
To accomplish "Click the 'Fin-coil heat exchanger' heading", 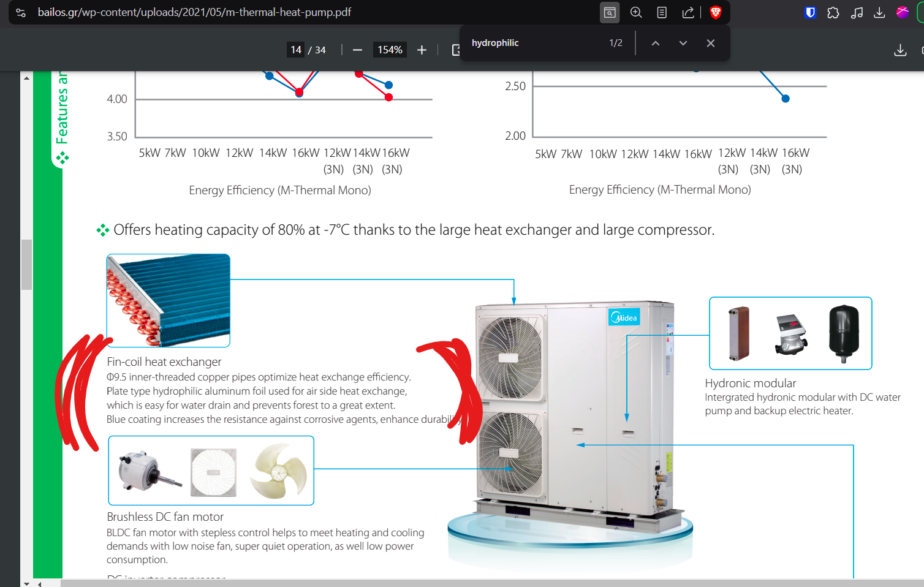I will (x=164, y=362).
